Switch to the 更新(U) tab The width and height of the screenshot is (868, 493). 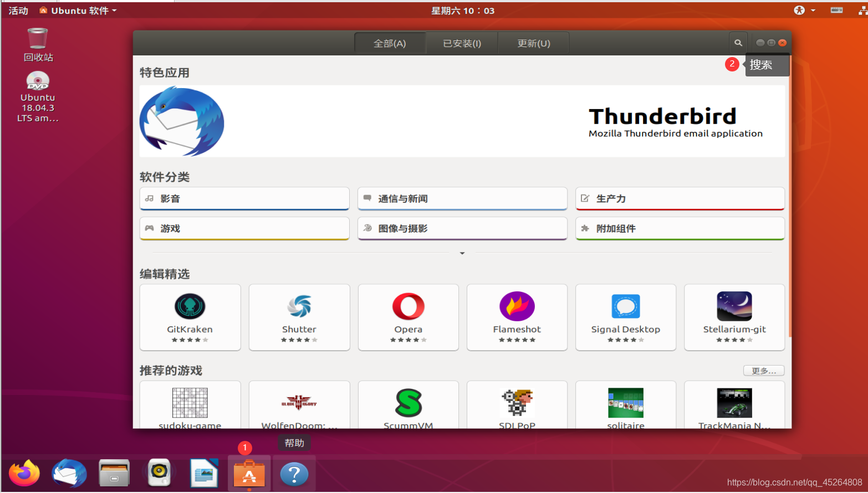click(533, 43)
